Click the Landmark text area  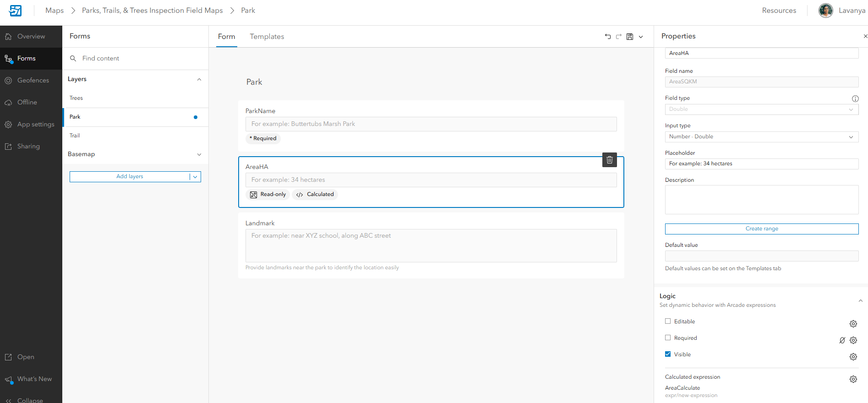click(x=431, y=246)
